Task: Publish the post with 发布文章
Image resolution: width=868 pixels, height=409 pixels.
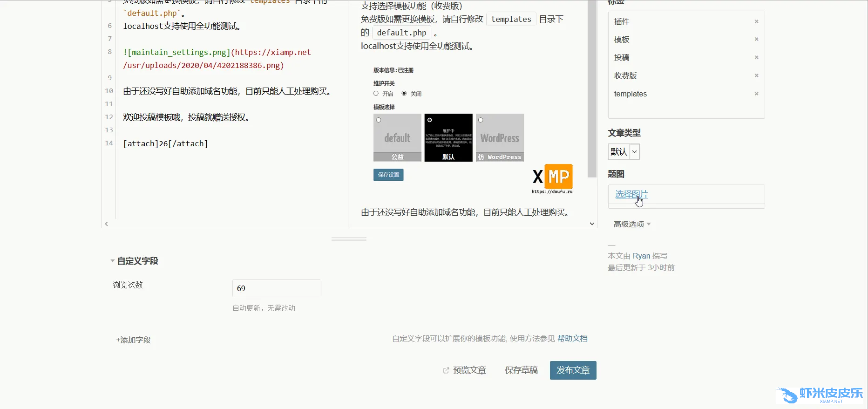Action: point(573,370)
